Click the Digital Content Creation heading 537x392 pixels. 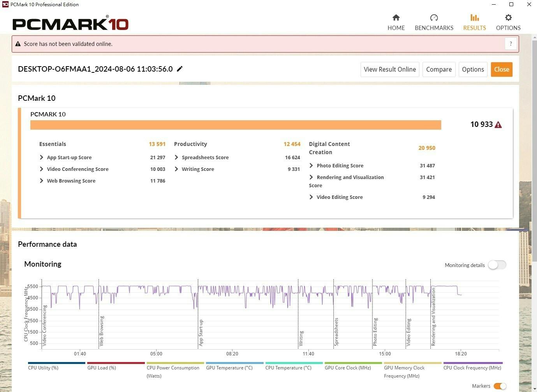[329, 148]
